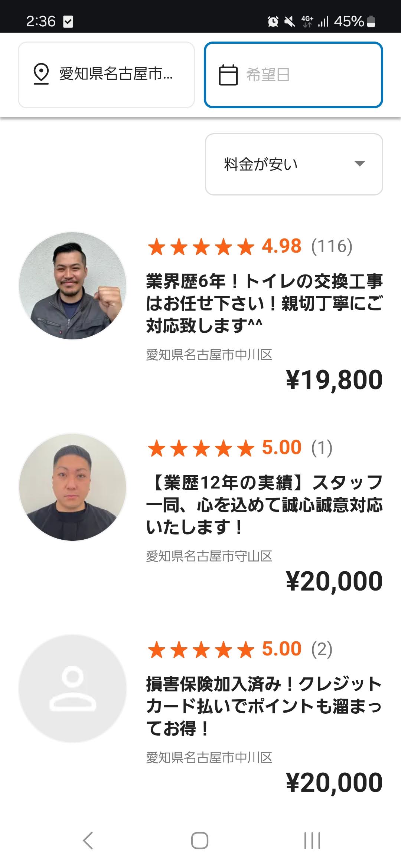Click the dropdown arrow in sort box

coord(359,164)
